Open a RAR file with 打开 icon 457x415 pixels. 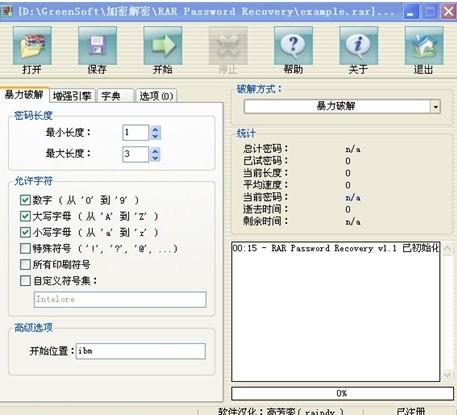tap(32, 46)
